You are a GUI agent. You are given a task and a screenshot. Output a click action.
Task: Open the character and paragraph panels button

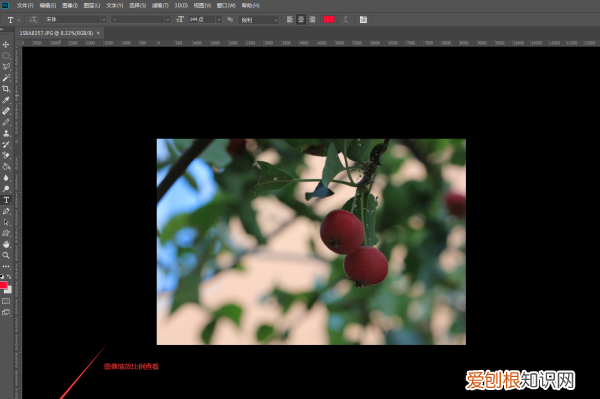click(363, 20)
